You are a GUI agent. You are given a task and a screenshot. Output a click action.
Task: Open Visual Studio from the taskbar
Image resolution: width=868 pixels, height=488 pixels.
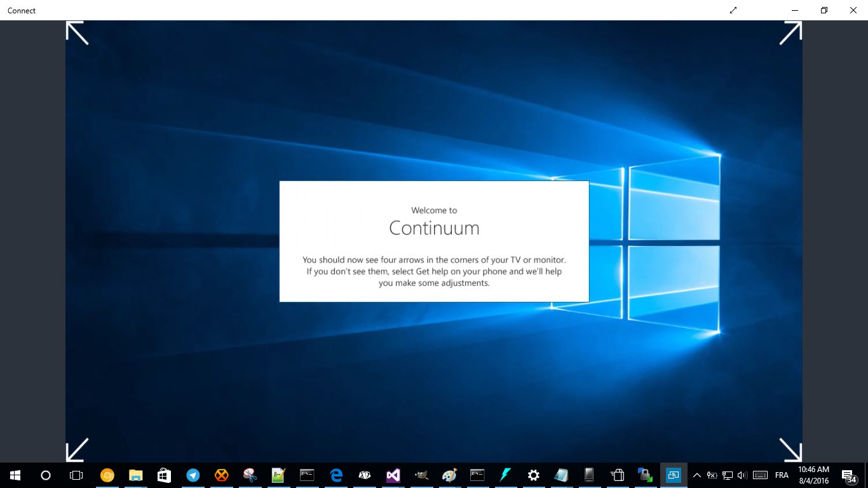393,475
